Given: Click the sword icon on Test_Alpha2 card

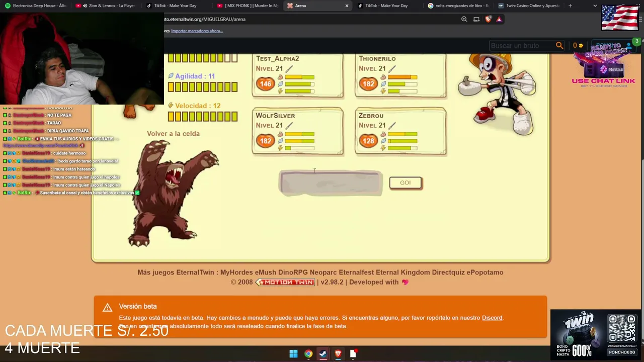Looking at the screenshot, I should tap(289, 69).
